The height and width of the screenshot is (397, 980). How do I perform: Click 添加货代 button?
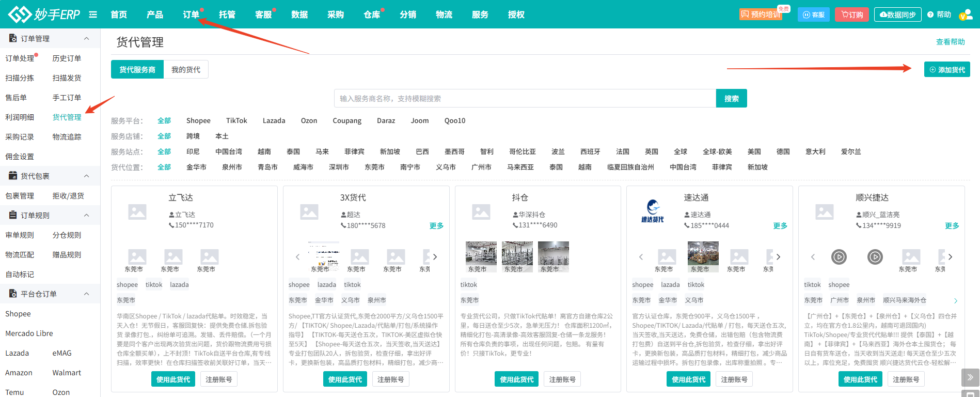(x=947, y=69)
